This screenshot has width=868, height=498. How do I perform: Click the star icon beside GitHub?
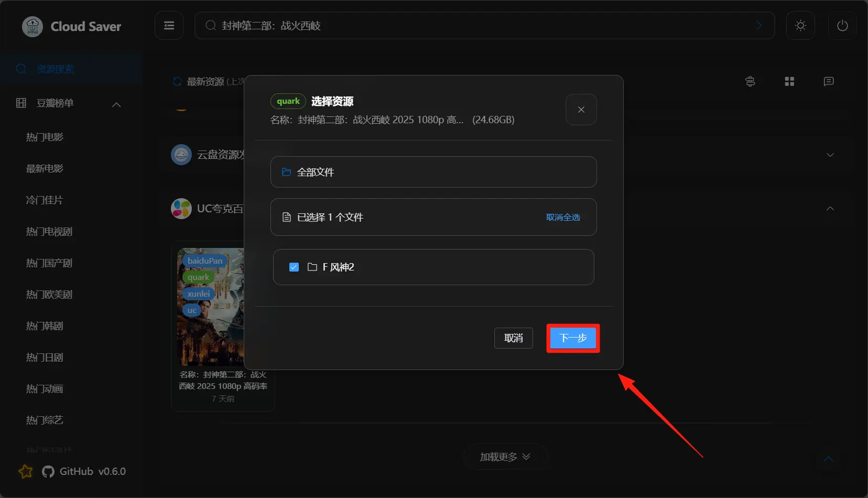point(25,471)
